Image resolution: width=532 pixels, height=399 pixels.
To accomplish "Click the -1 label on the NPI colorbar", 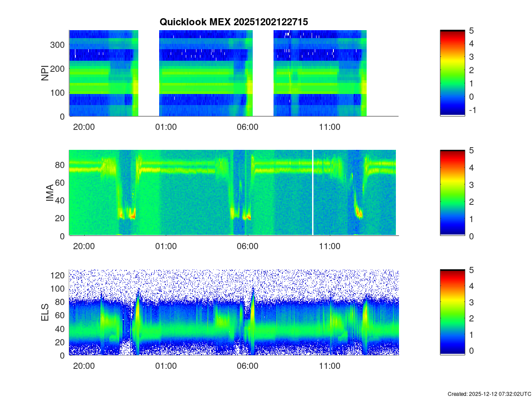I will [x=472, y=110].
